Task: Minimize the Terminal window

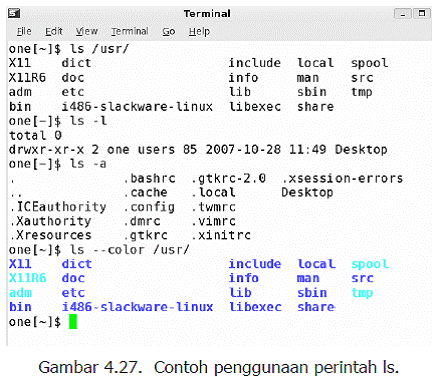Action: (403, 14)
